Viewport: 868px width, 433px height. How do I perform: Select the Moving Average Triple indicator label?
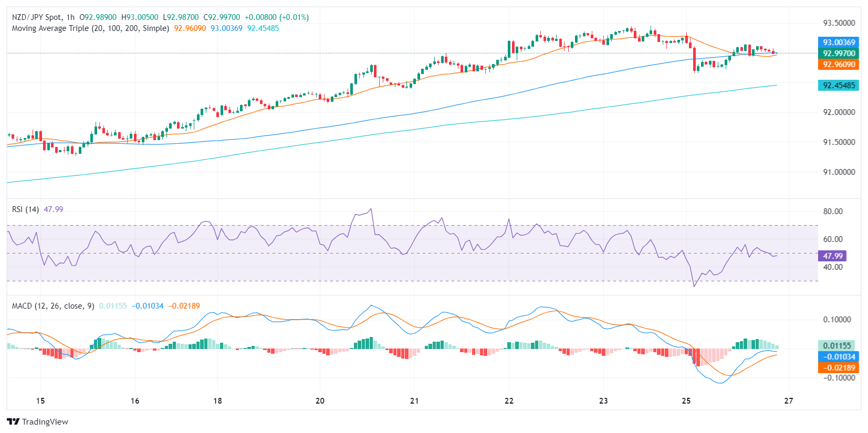click(90, 28)
